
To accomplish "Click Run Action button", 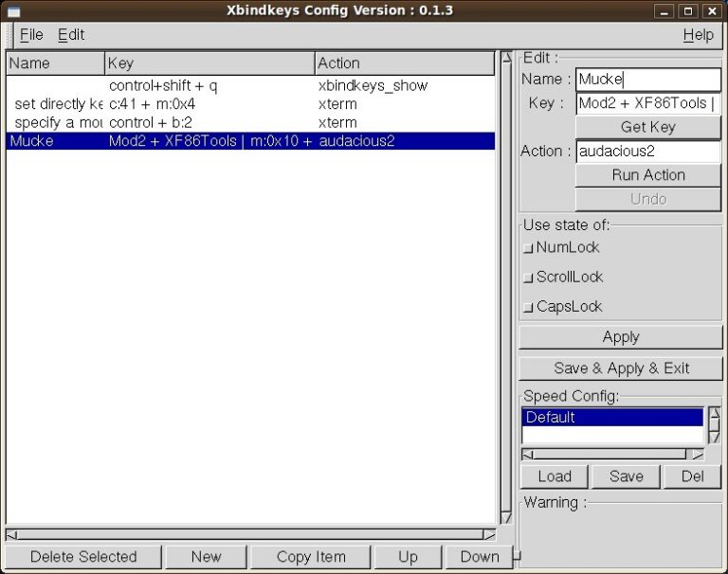I will click(647, 175).
